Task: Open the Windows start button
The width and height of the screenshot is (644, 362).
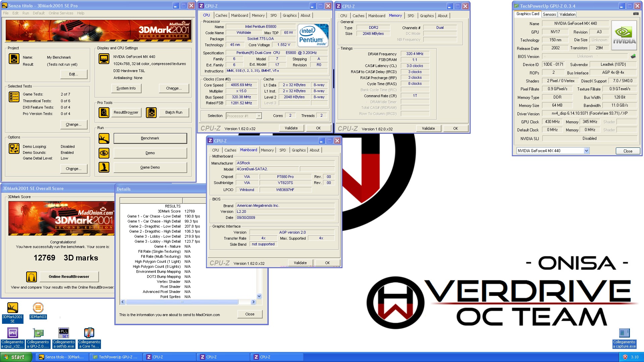Action: [16, 357]
